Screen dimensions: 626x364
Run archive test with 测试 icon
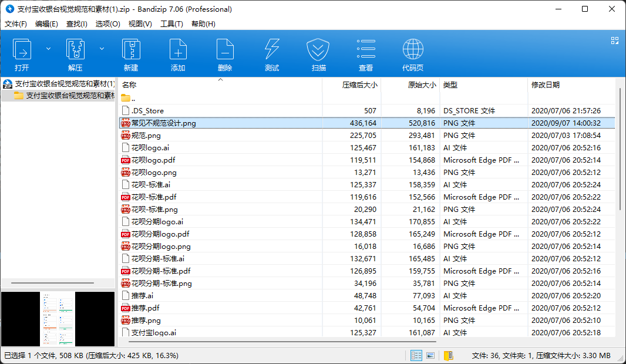click(272, 49)
